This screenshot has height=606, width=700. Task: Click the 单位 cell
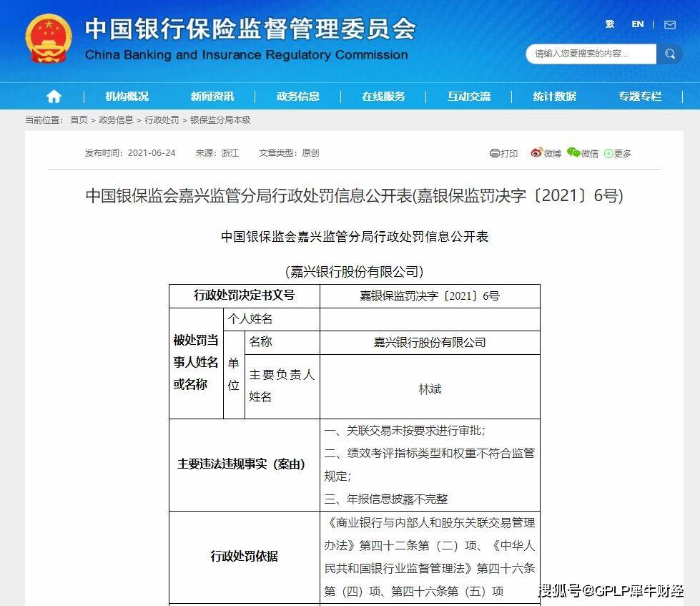click(234, 375)
